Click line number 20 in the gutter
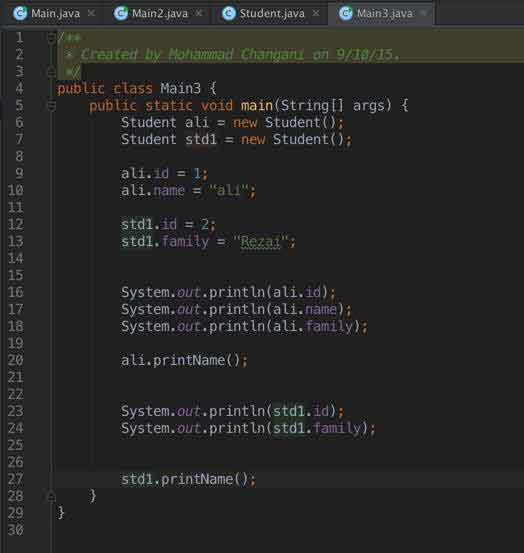The height and width of the screenshot is (553, 524). (16, 360)
